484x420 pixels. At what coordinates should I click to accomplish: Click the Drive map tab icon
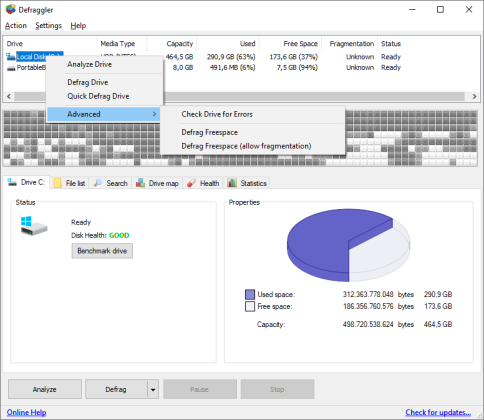point(140,183)
